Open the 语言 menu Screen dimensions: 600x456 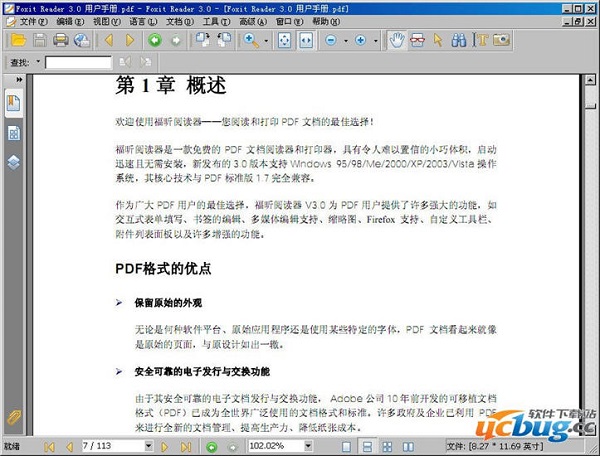(143, 22)
